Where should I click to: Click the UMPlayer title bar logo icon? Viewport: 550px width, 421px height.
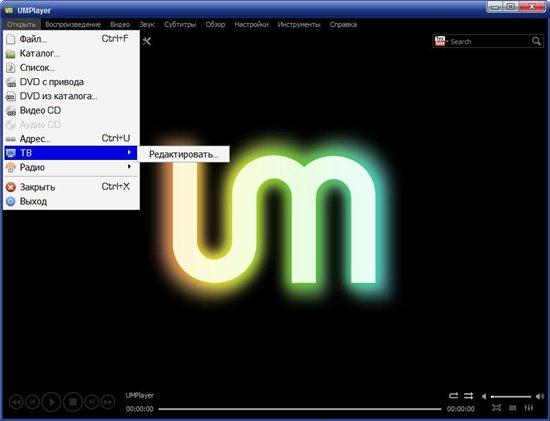(x=9, y=10)
